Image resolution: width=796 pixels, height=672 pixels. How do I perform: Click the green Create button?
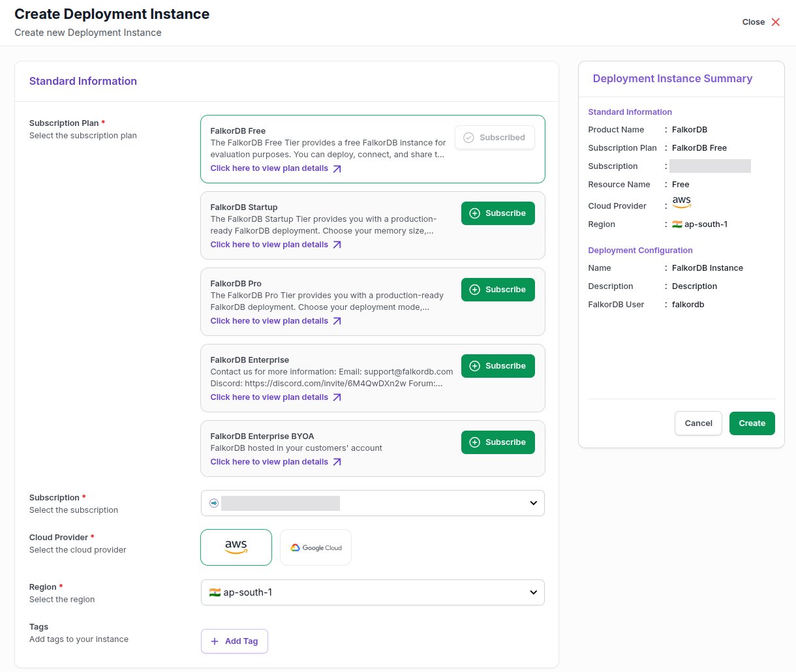point(752,423)
